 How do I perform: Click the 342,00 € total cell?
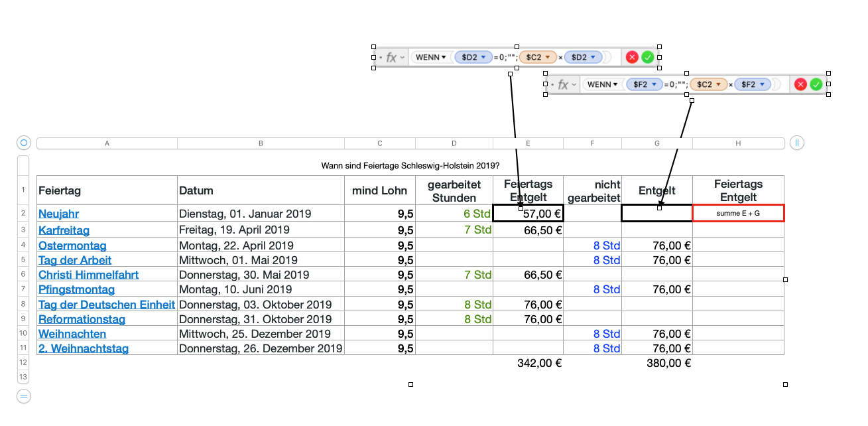(539, 363)
